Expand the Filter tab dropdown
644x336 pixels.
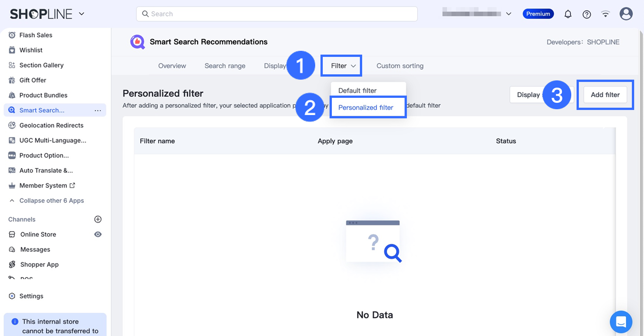(x=343, y=66)
